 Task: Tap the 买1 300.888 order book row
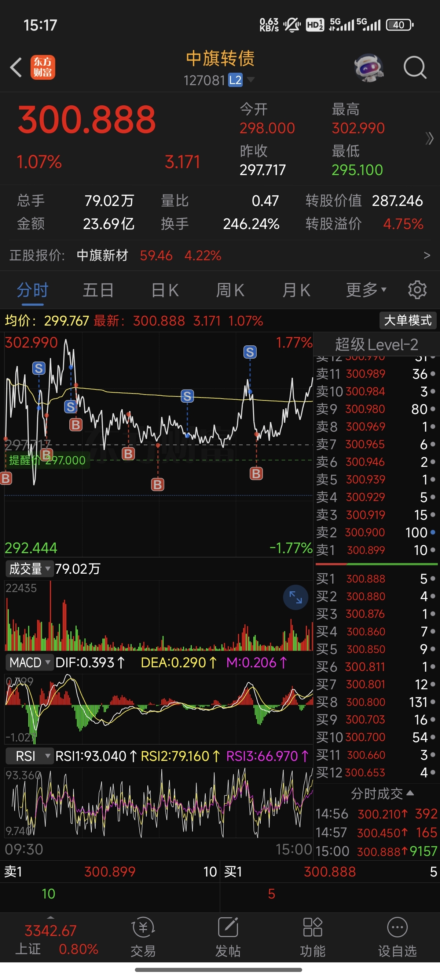point(377,579)
